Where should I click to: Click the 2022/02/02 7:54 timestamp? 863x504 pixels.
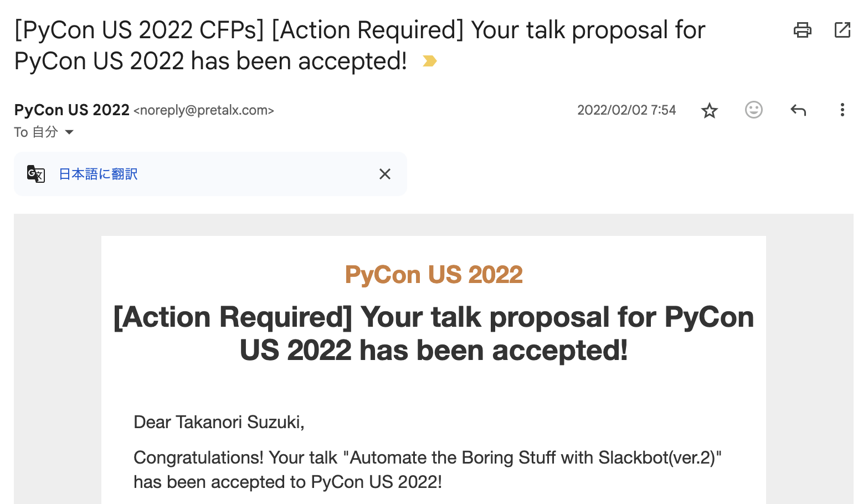[626, 110]
